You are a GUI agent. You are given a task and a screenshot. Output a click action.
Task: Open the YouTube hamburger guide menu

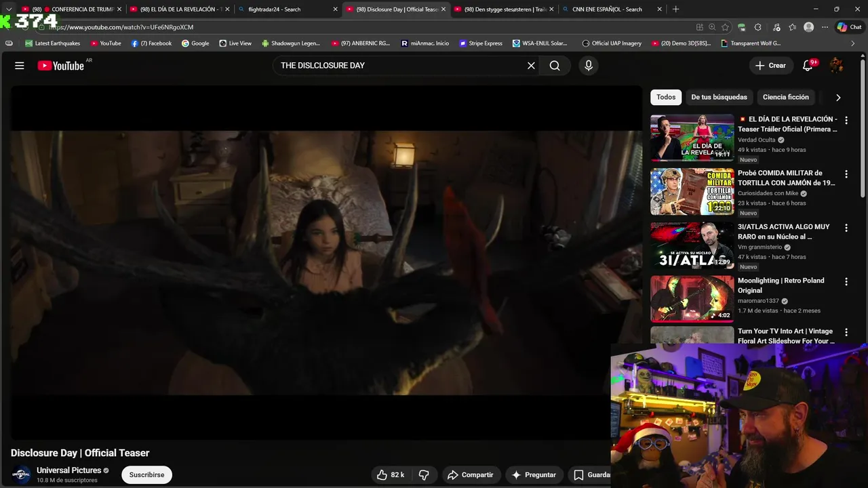(x=20, y=66)
